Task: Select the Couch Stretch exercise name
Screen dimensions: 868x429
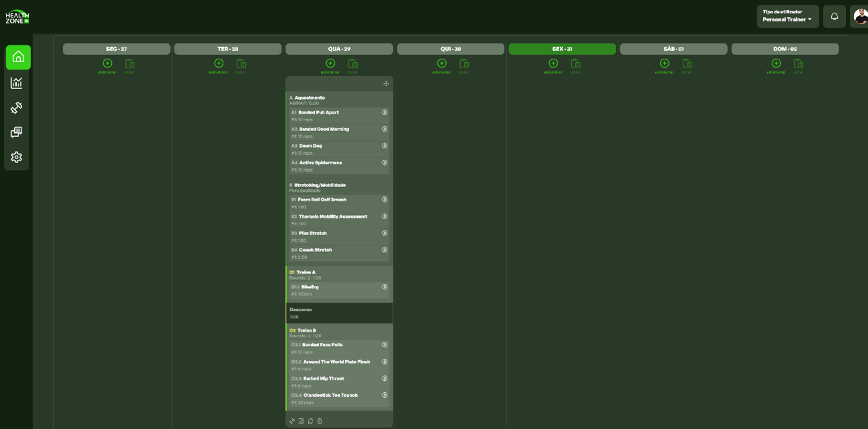Action: coord(315,250)
